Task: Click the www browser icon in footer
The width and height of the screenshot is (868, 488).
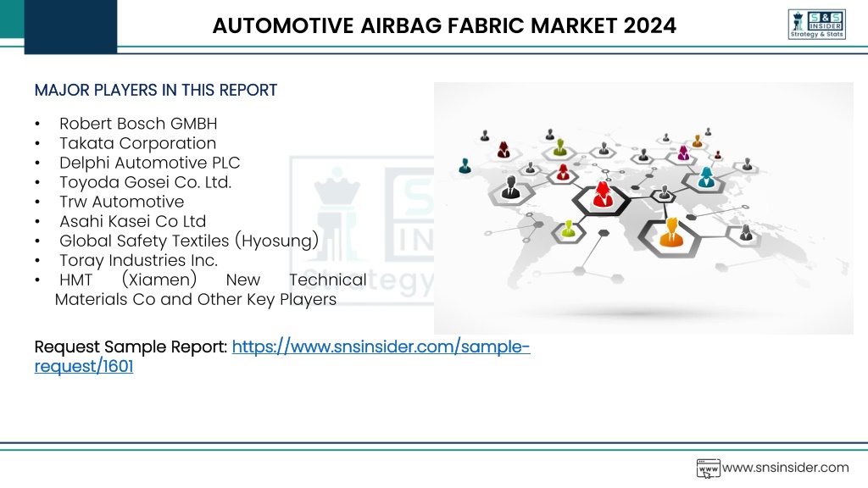Action: tap(708, 468)
